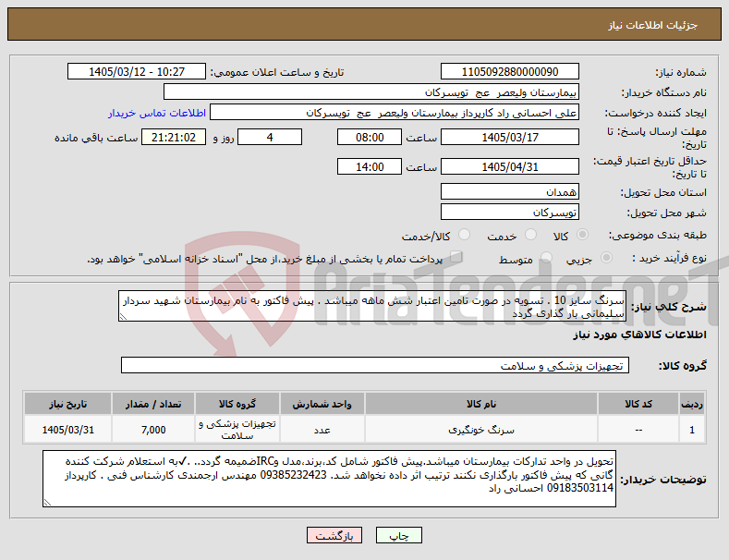The width and height of the screenshot is (729, 560).
Task: Click the price validity date 1405/04/31 field
Action: (x=509, y=166)
